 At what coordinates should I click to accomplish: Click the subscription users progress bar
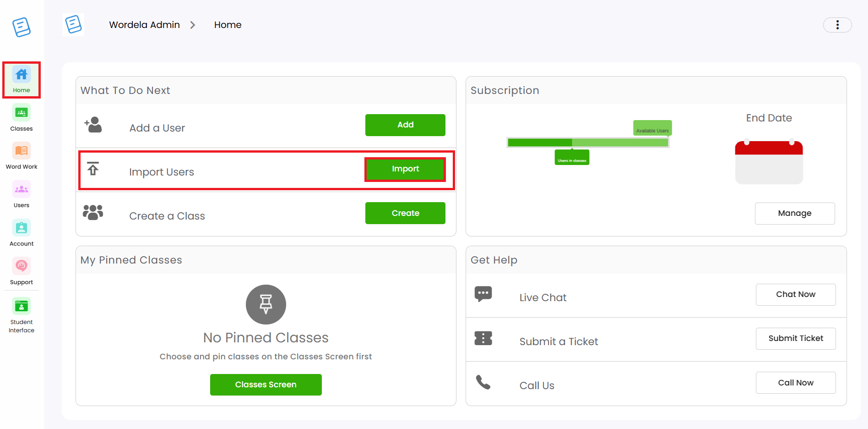(x=588, y=143)
